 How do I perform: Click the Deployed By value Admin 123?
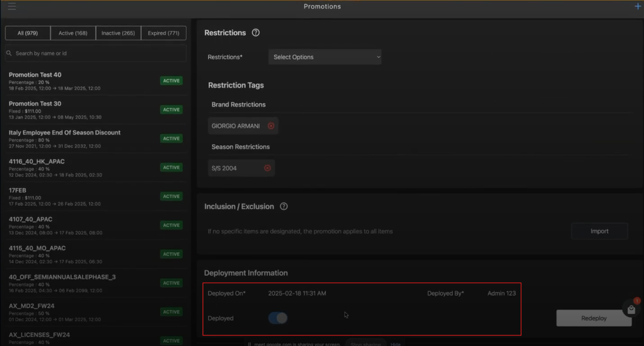pos(501,293)
